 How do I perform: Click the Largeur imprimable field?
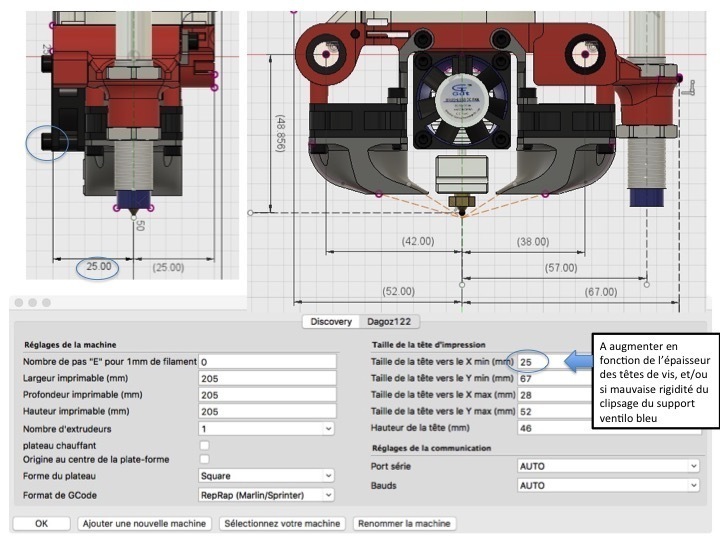[267, 378]
